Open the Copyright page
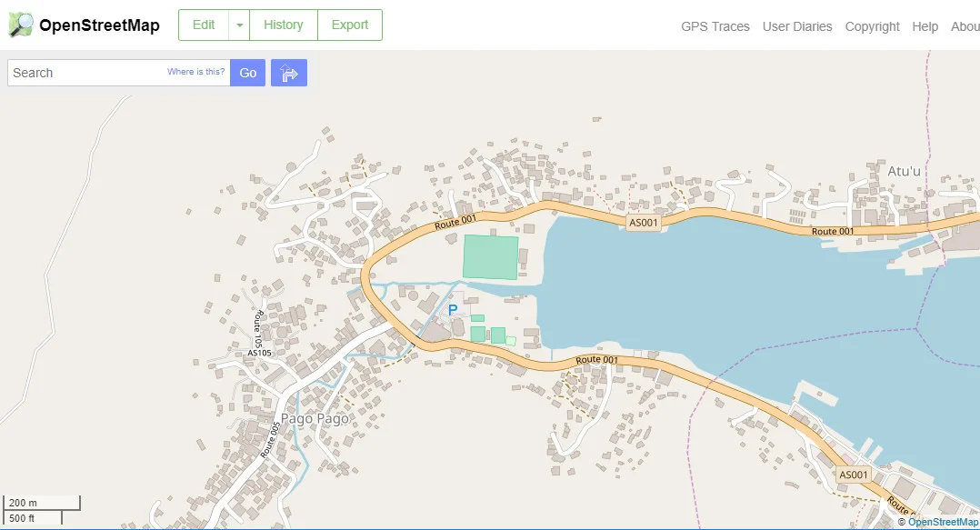 872,26
